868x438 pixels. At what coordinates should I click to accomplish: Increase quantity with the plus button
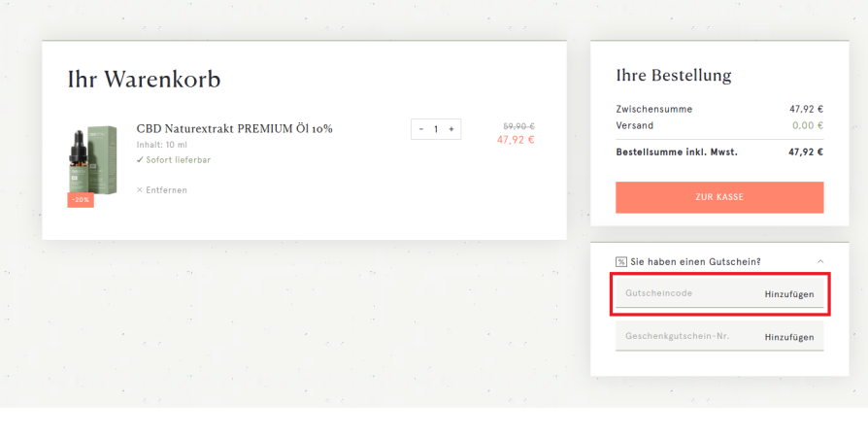[451, 129]
